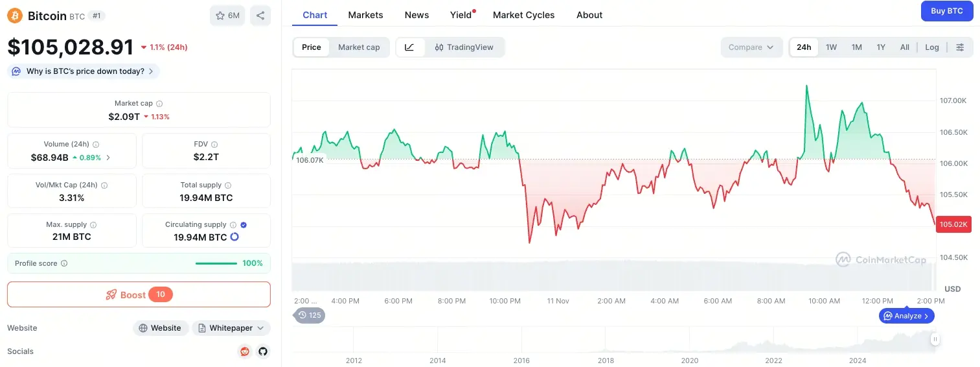Open the share icon button

click(x=260, y=16)
